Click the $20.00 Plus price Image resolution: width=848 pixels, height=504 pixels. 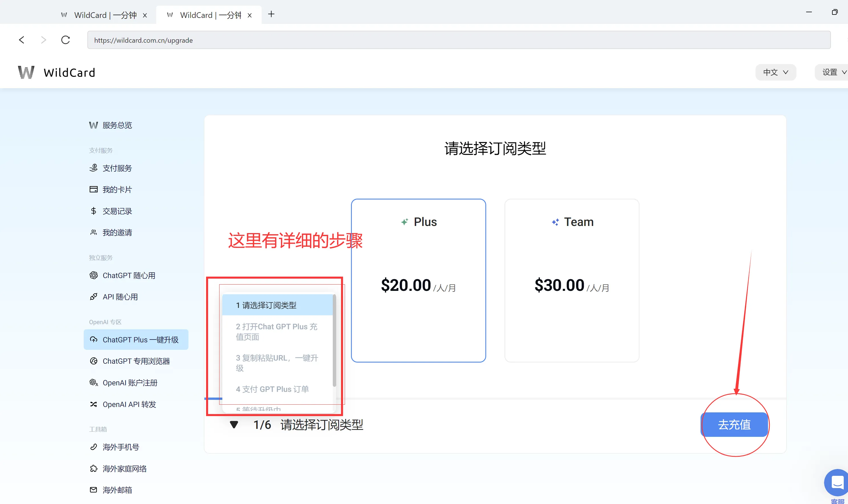[x=406, y=285]
